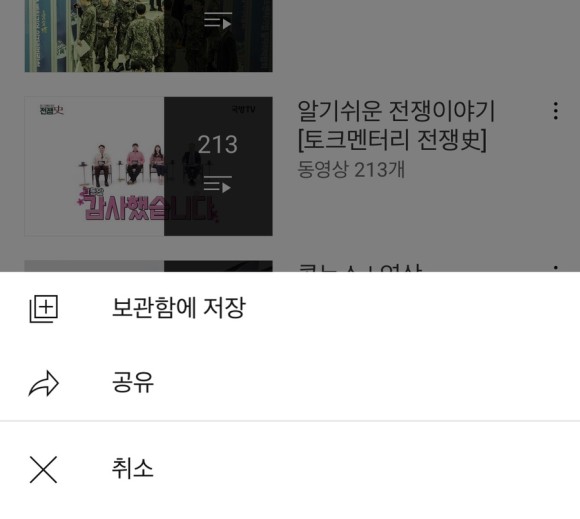Click the playlist icon on the soldiers thumbnail
Image resolution: width=580 pixels, height=519 pixels.
218,20
